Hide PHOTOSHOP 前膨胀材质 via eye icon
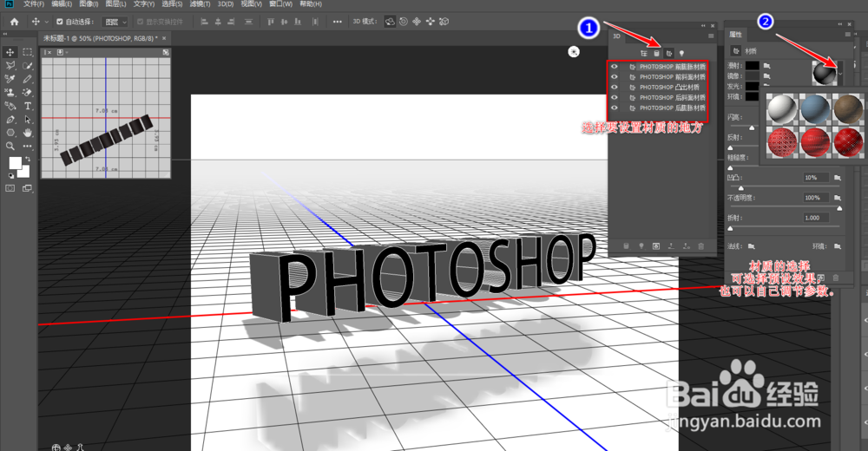 click(615, 67)
